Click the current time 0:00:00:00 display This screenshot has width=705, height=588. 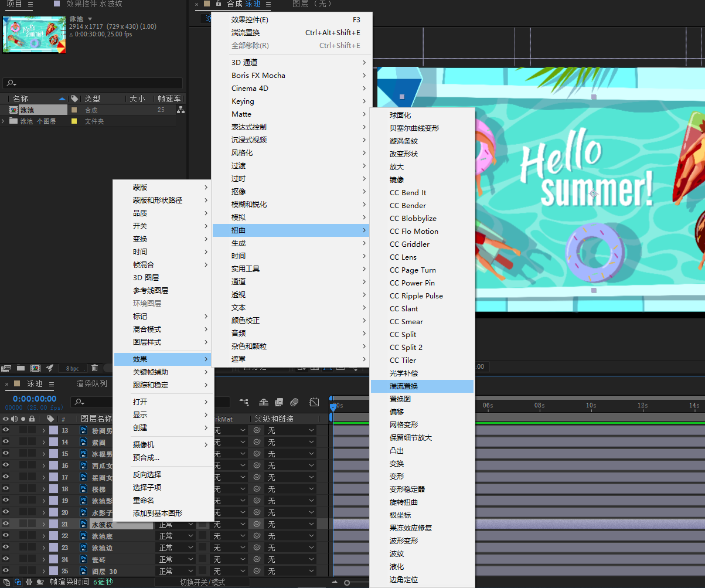(35, 399)
